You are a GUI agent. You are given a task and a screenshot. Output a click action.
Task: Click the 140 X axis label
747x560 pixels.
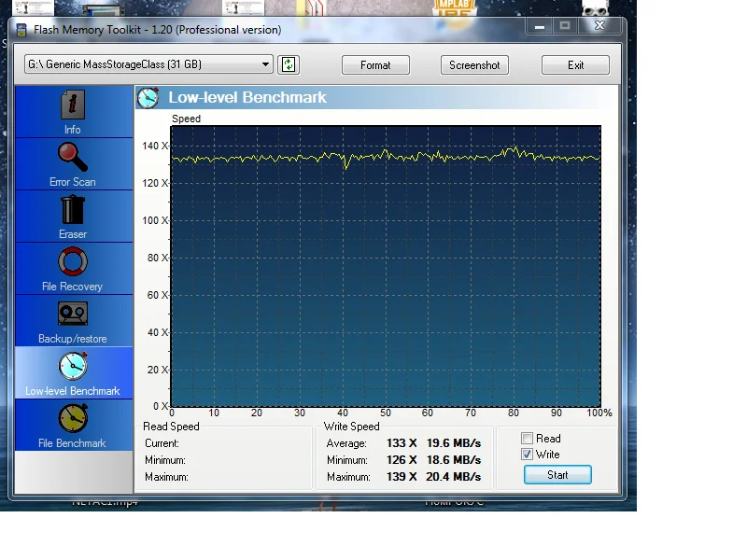click(x=155, y=146)
